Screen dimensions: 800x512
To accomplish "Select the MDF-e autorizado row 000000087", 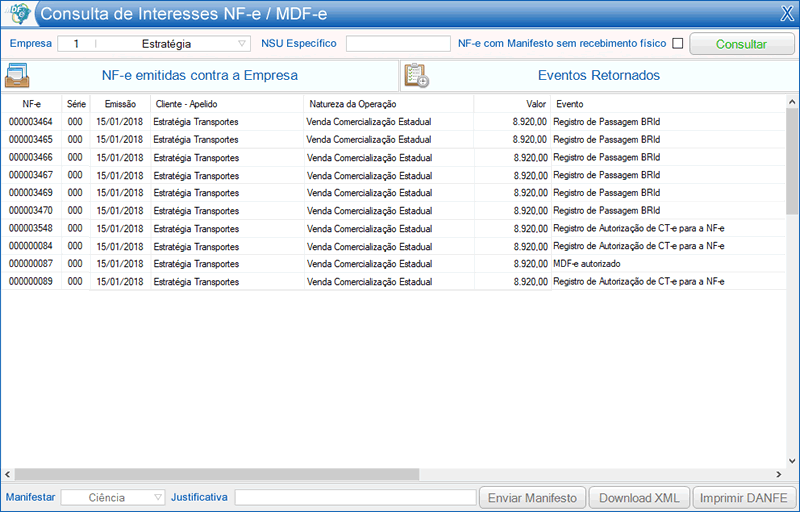I will pos(393,264).
